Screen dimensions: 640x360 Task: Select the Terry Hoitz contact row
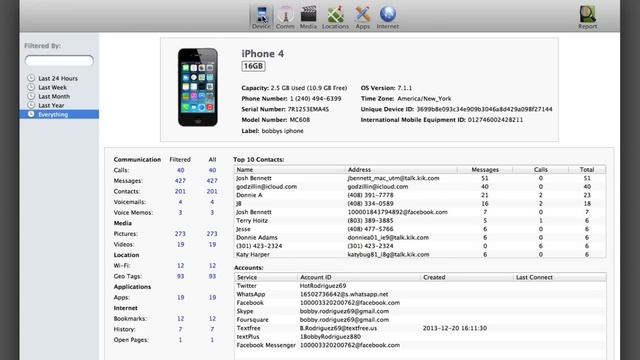pos(420,220)
